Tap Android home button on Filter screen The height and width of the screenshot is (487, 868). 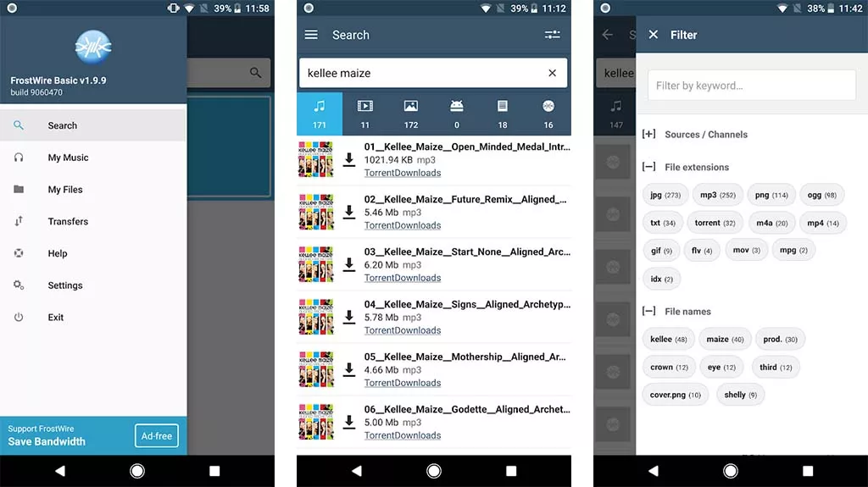click(x=731, y=471)
